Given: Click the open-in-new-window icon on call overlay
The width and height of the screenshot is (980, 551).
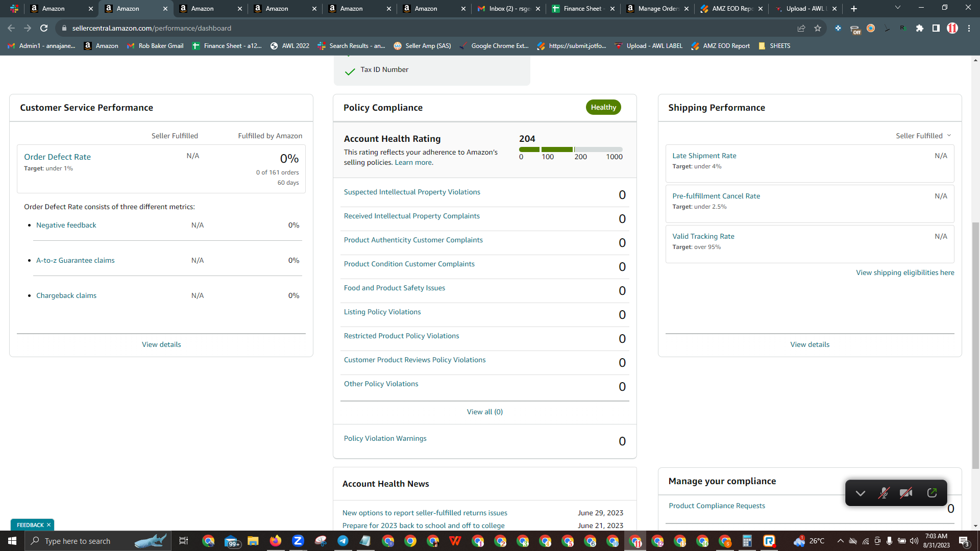Looking at the screenshot, I should coord(932,493).
